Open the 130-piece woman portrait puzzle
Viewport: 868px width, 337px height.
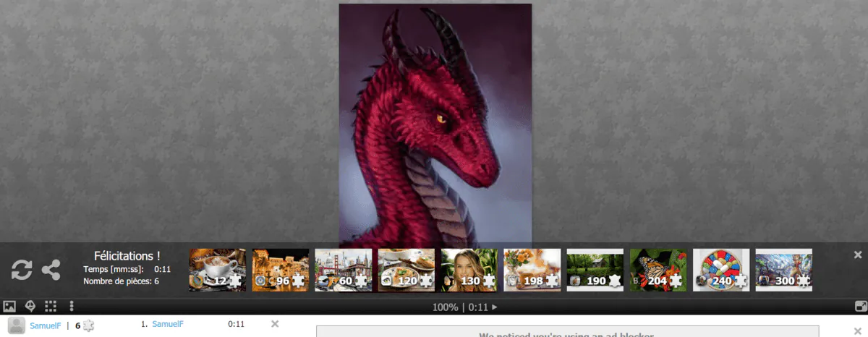tap(469, 270)
